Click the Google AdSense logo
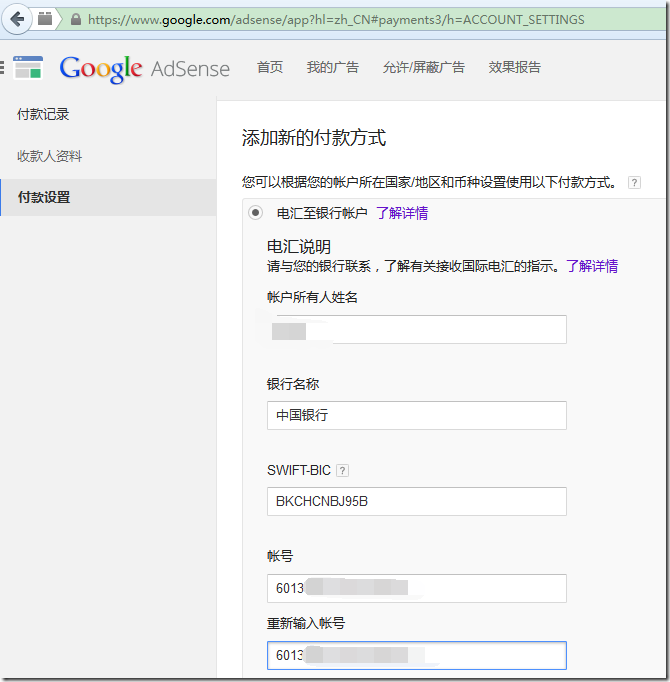This screenshot has height=682, width=670. tap(144, 69)
